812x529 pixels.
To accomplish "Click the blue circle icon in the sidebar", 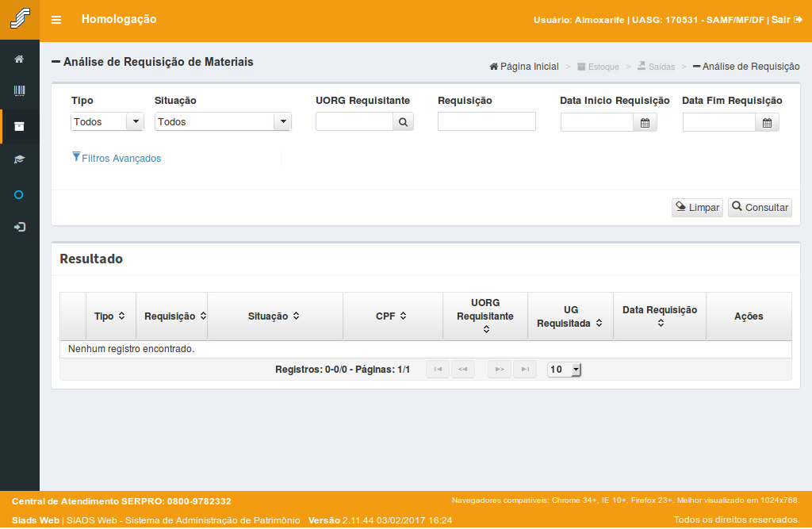I will coord(19,195).
